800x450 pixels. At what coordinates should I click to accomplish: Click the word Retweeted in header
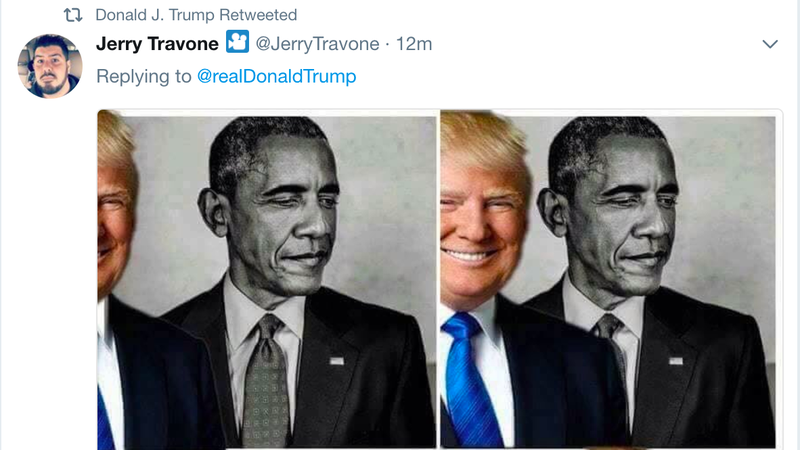point(258,15)
